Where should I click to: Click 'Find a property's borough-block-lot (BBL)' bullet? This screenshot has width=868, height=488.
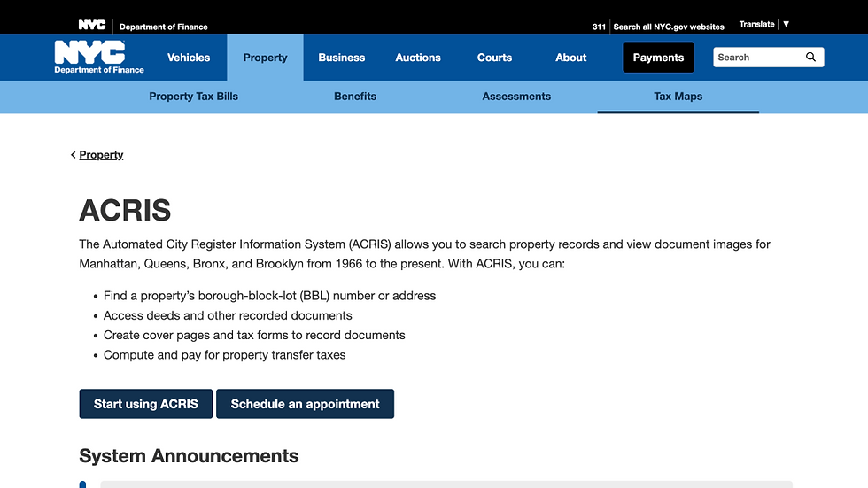(269, 296)
